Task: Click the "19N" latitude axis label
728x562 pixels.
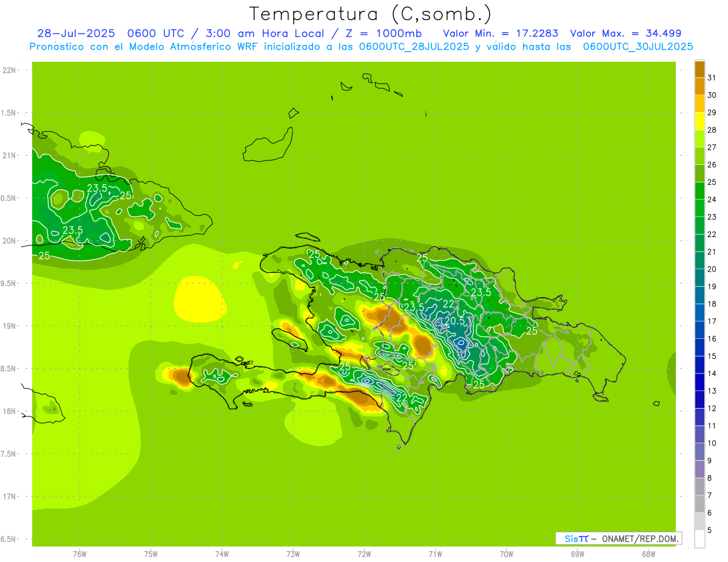Action: point(9,326)
